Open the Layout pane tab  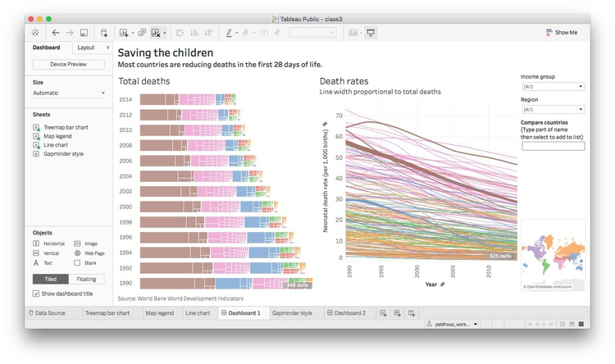point(89,48)
